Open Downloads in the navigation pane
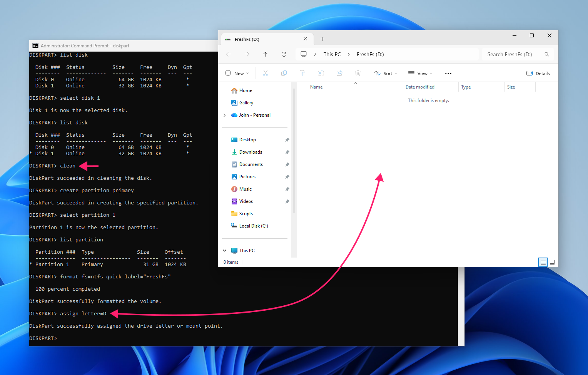This screenshot has width=588, height=375. pos(251,152)
